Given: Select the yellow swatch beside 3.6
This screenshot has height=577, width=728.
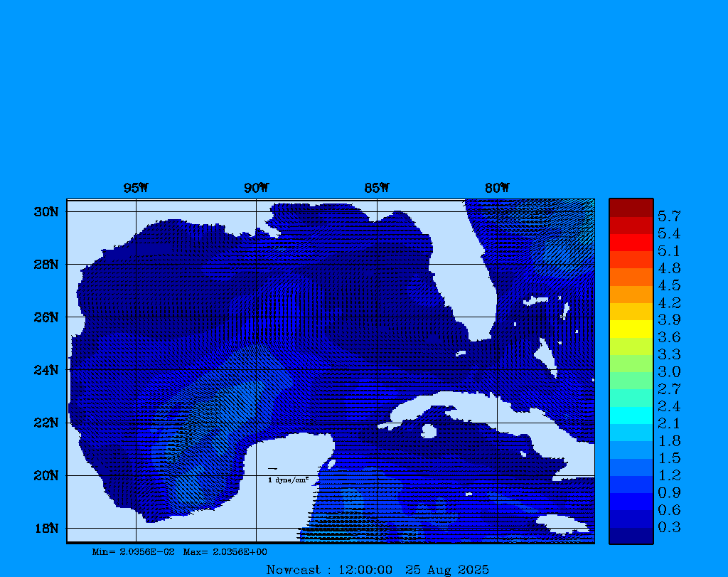Looking at the screenshot, I should point(631,329).
